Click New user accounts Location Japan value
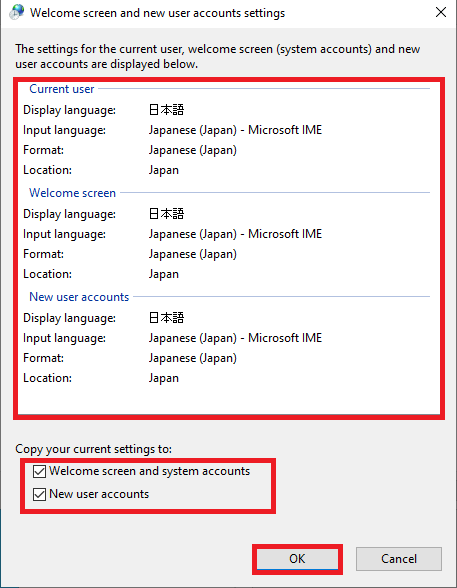The image size is (457, 588). (x=164, y=378)
